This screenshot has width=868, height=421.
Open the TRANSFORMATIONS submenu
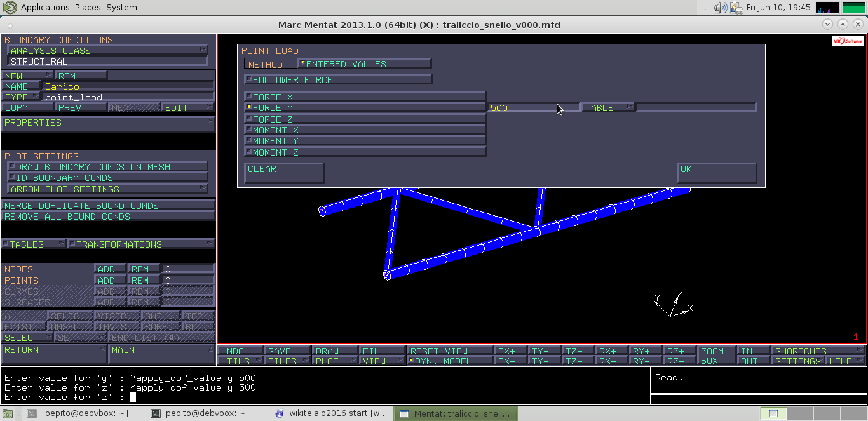point(141,244)
